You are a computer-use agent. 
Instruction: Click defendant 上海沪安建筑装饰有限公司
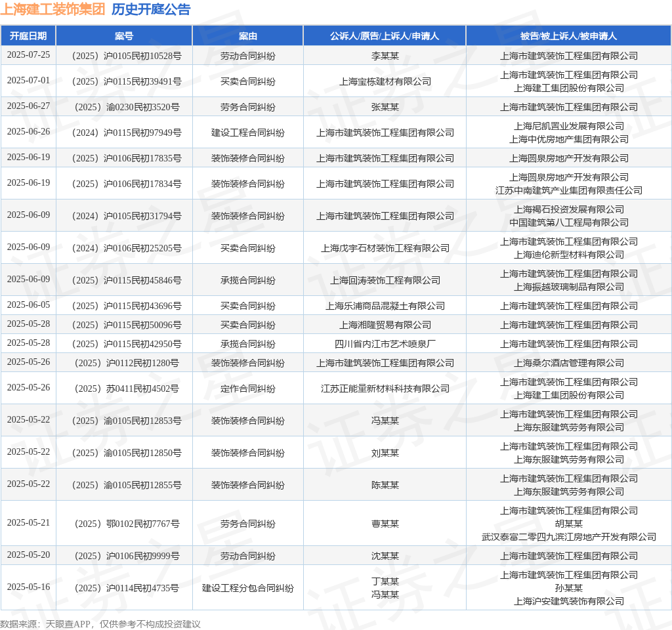click(x=569, y=601)
